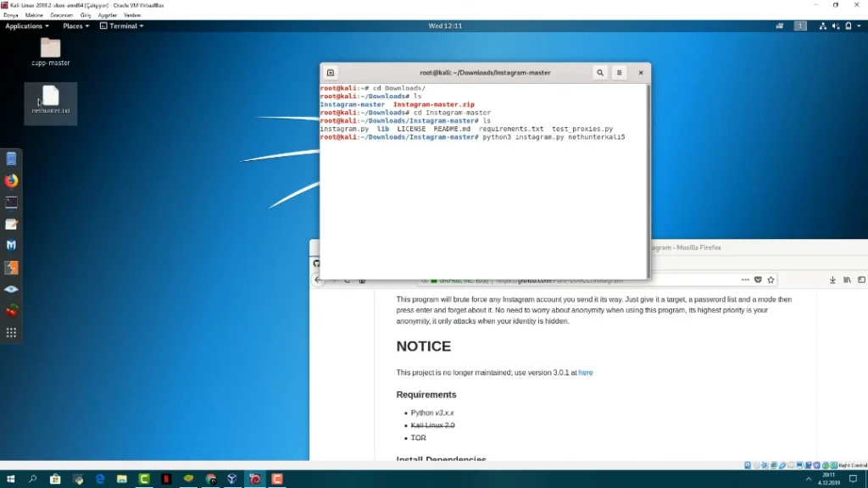Viewport: 868px width, 488px height.
Task: Open the volume indicator
Action: (x=835, y=26)
